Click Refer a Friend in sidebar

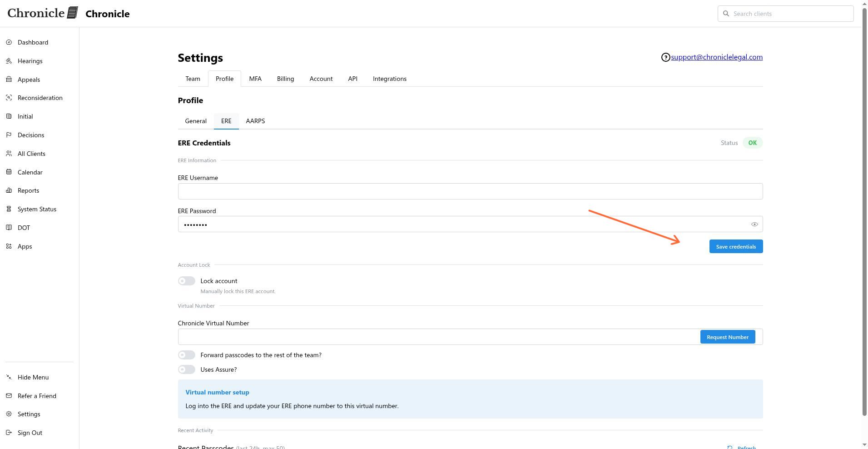[37, 396]
